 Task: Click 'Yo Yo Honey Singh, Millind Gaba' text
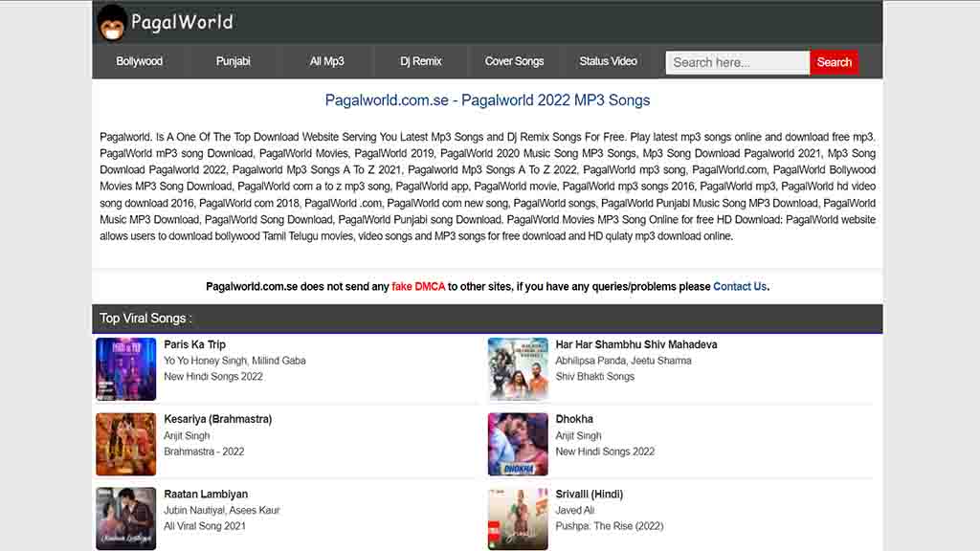234,361
